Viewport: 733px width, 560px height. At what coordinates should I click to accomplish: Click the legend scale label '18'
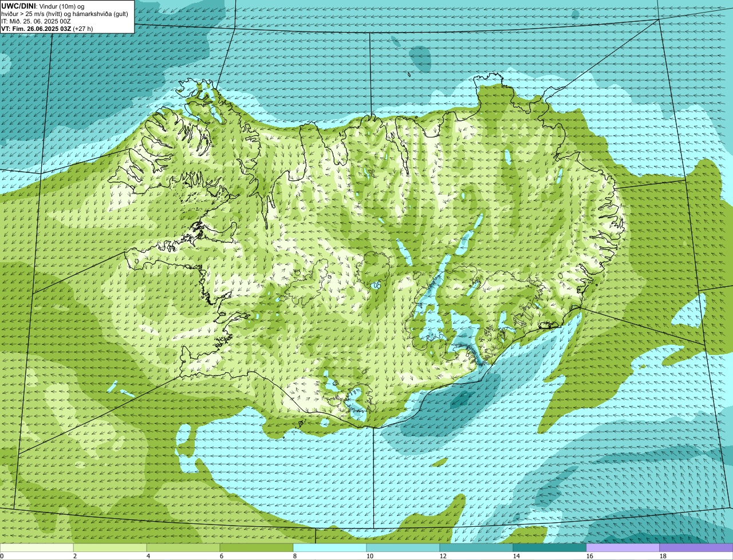click(x=663, y=556)
